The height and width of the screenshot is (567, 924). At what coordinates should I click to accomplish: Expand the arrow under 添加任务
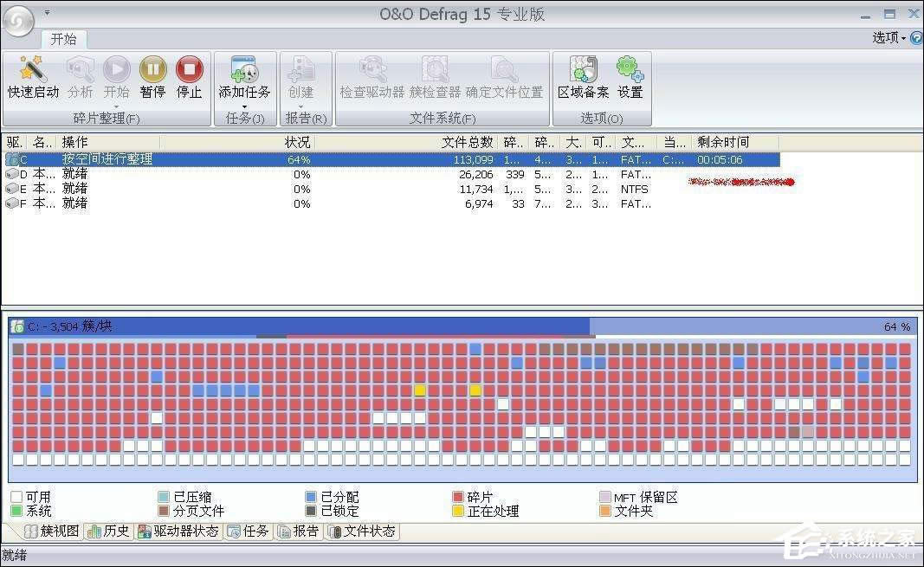tap(244, 106)
